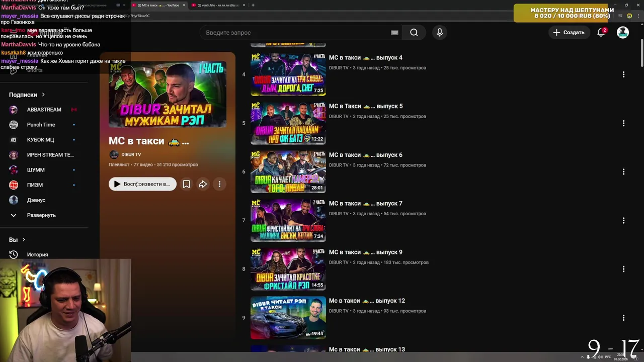Open playlist more-options menu beside share
This screenshot has height=362, width=644.
point(219,184)
